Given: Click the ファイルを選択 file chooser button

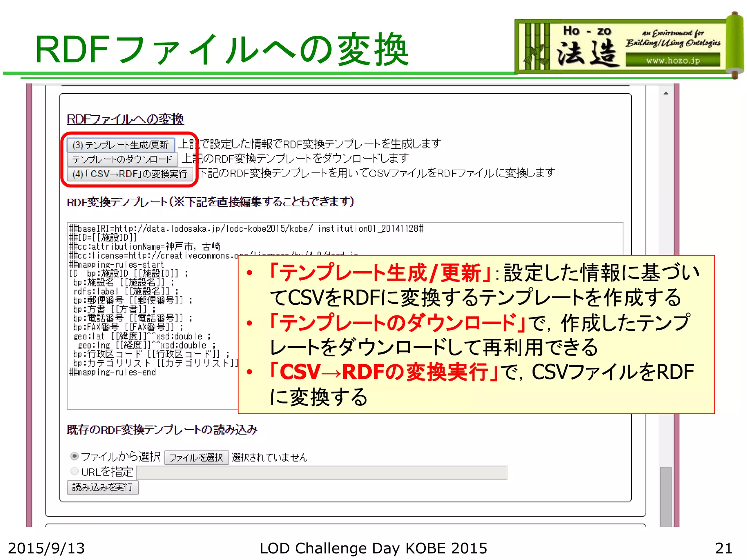Looking at the screenshot, I should [196, 458].
